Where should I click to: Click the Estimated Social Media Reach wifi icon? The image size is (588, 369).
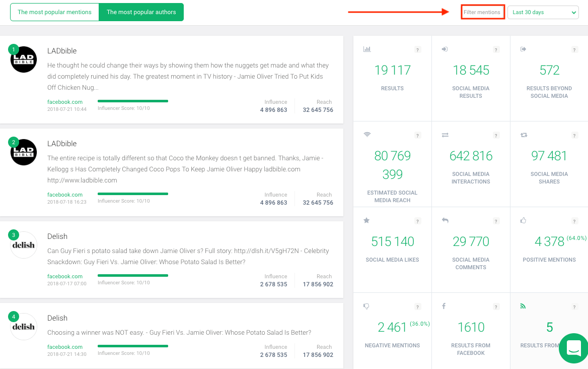pyautogui.click(x=367, y=135)
